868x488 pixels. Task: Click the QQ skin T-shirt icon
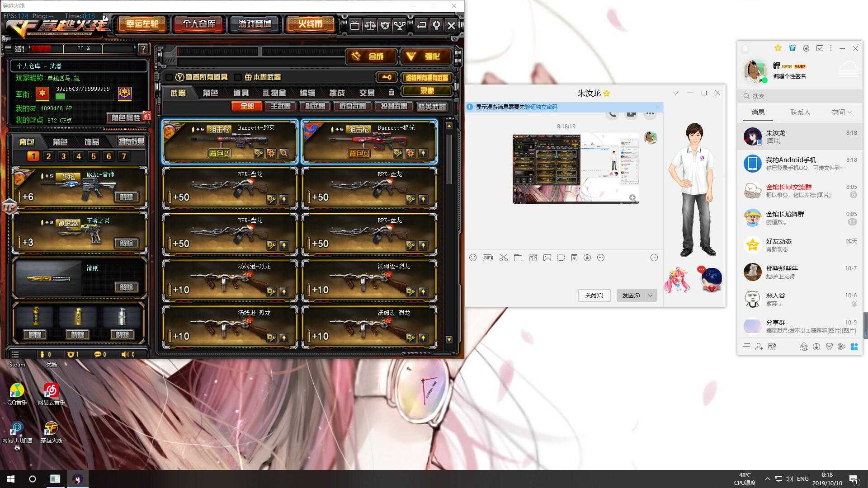pos(792,48)
